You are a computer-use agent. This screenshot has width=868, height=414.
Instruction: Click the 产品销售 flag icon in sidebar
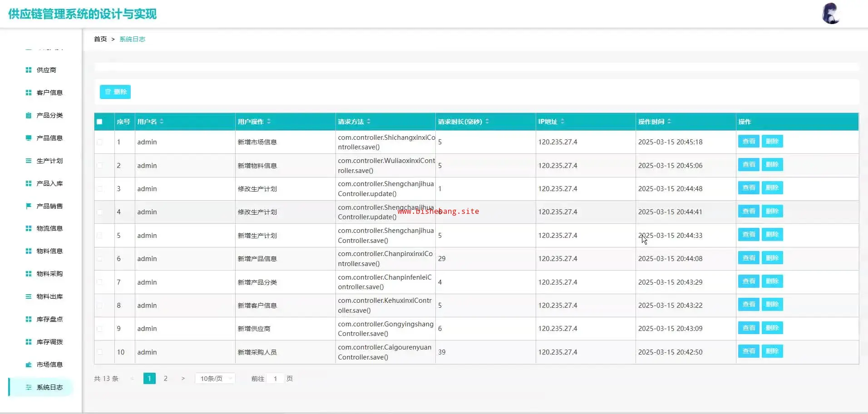29,206
